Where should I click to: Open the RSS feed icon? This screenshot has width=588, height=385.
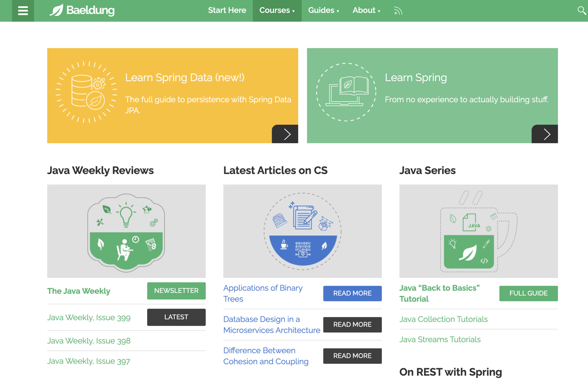(398, 11)
